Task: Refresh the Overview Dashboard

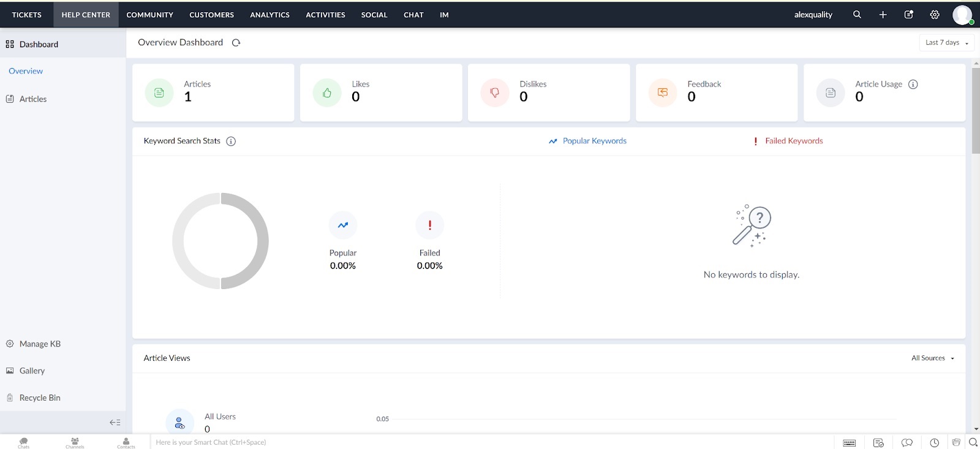Action: [x=236, y=43]
